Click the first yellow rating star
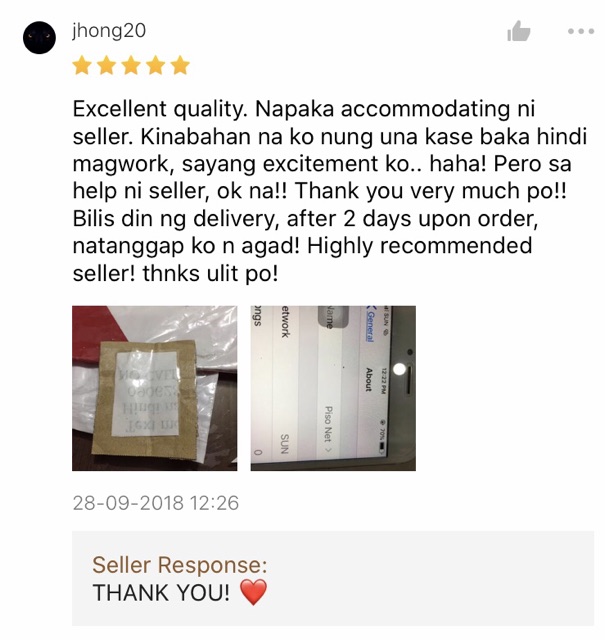 pos(82,65)
